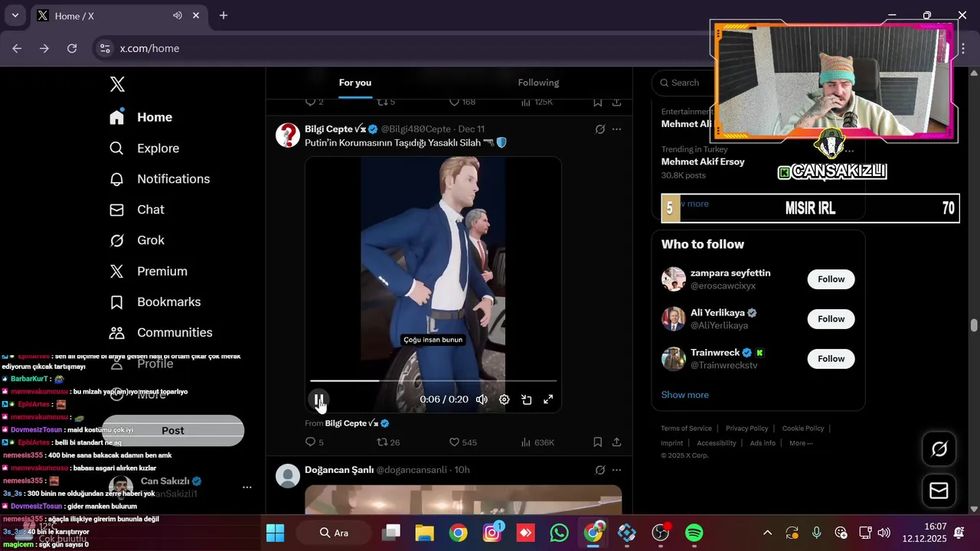The width and height of the screenshot is (980, 551).
Task: Open Grok actions on Doğancan Şanlı post
Action: point(600,470)
